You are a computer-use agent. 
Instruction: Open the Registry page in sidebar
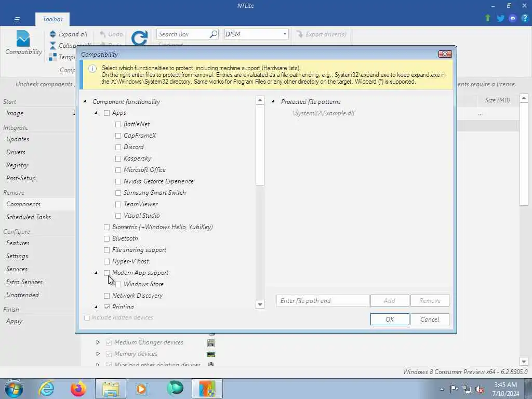pos(17,165)
